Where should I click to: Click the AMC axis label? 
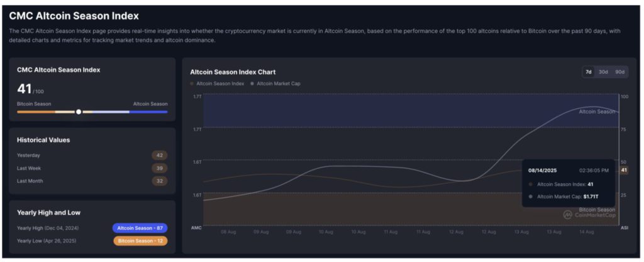(x=196, y=227)
